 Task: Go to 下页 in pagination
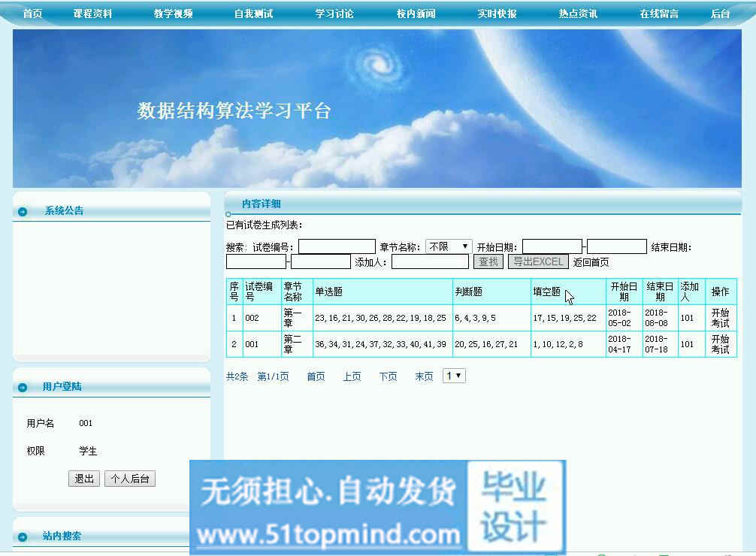click(388, 376)
